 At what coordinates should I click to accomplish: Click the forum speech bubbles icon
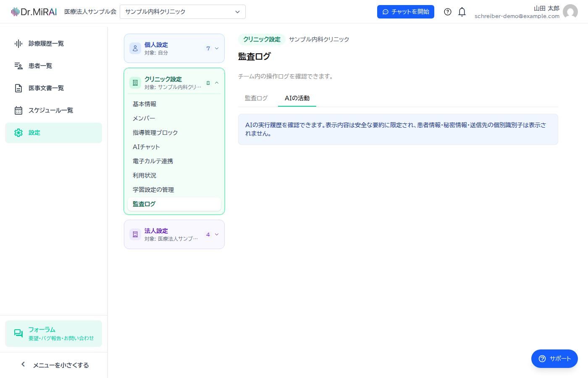point(18,333)
